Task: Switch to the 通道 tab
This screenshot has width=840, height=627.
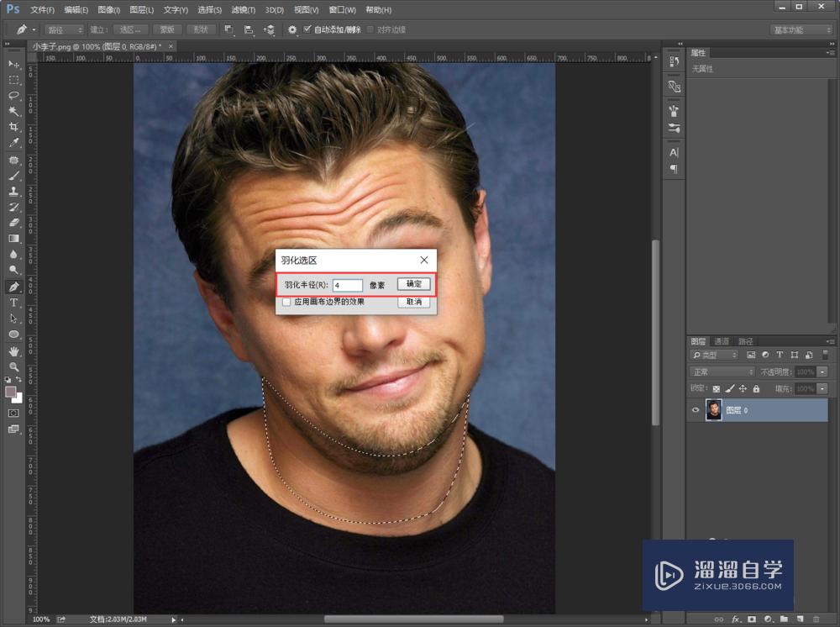Action: 722,341
